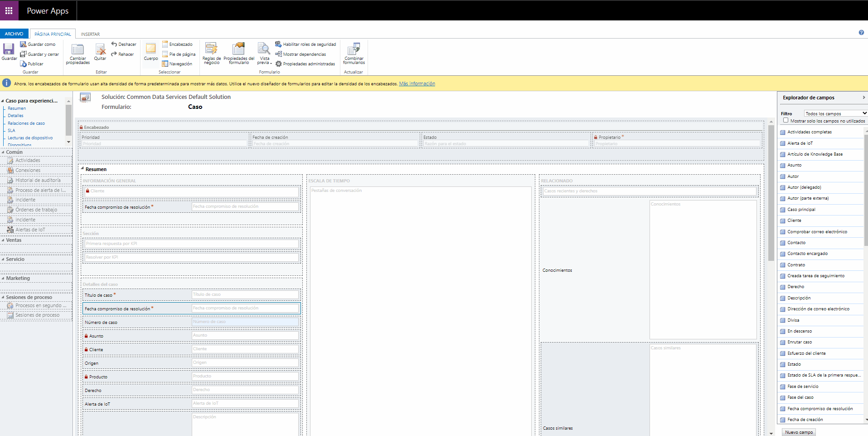
Task: Click Mostrar dependencias
Action: (x=301, y=54)
